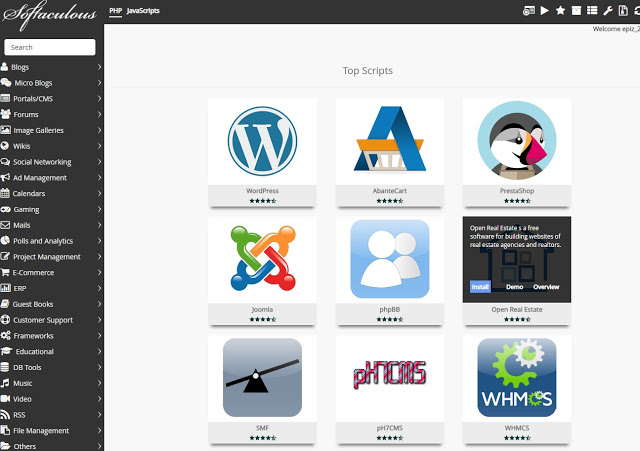
Task: Click the Frameworks gears icon
Action: coord(5,335)
